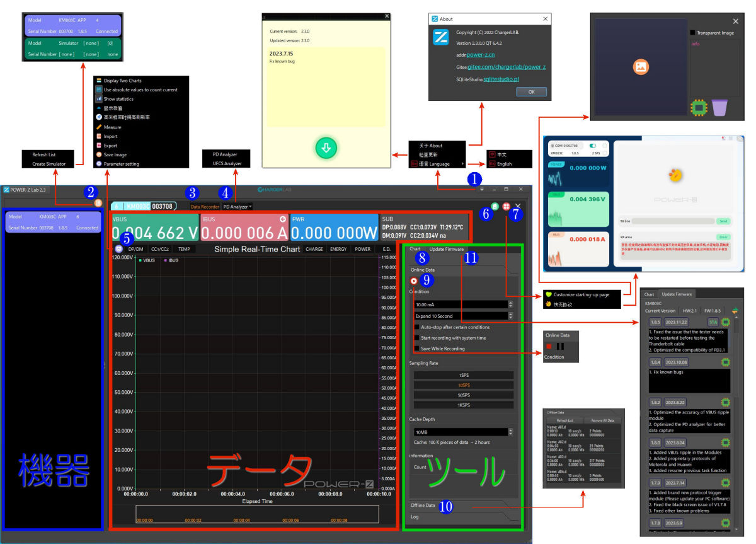The width and height of the screenshot is (756, 544).
Task: Show the TEMP chart series
Action: pyautogui.click(x=184, y=249)
